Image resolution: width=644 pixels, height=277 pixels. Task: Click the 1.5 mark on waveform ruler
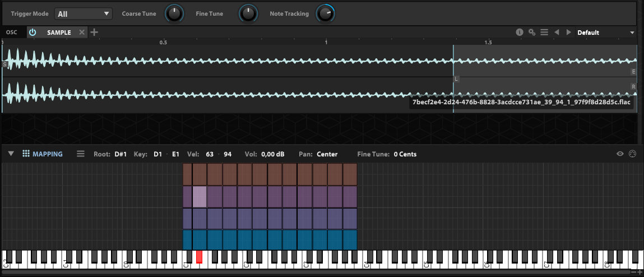[x=488, y=42]
